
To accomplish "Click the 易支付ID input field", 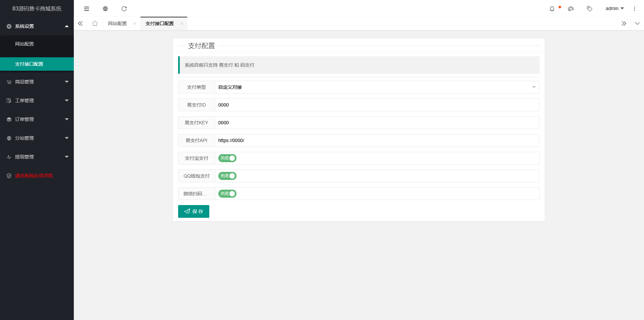I will 377,105.
